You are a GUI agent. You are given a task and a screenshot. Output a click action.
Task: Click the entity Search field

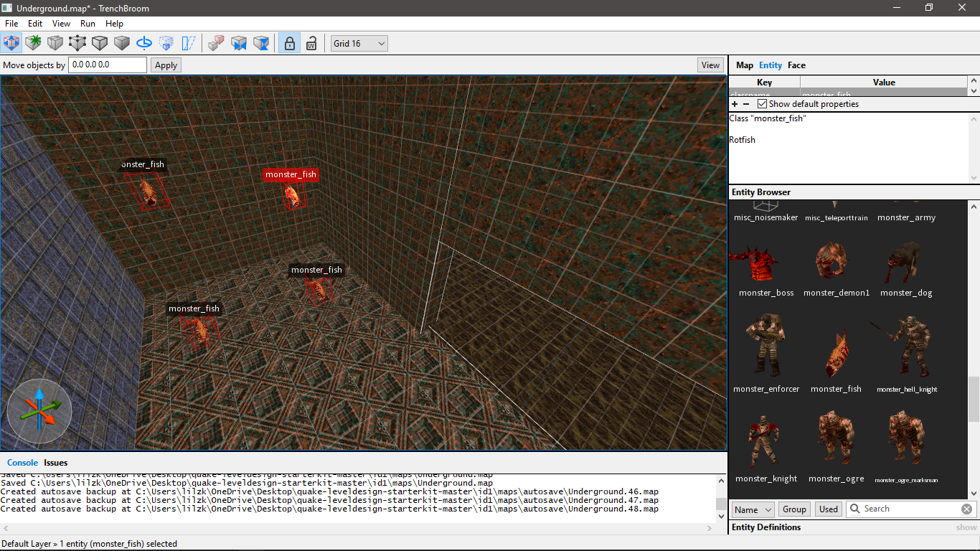(910, 509)
